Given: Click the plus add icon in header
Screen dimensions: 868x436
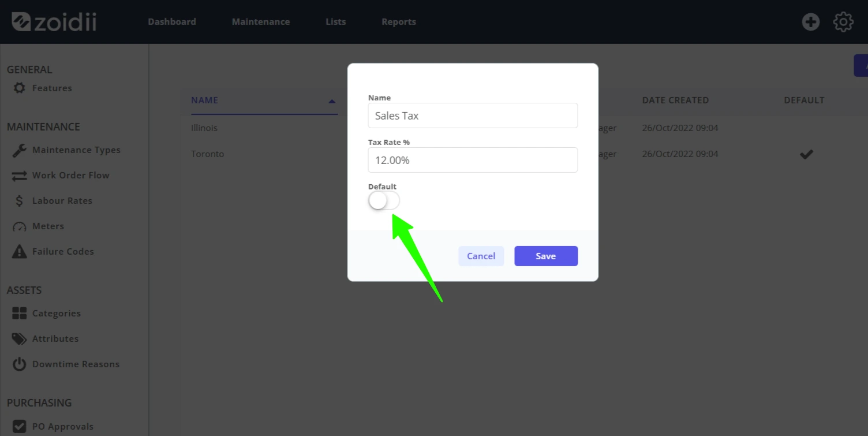Looking at the screenshot, I should click(810, 22).
